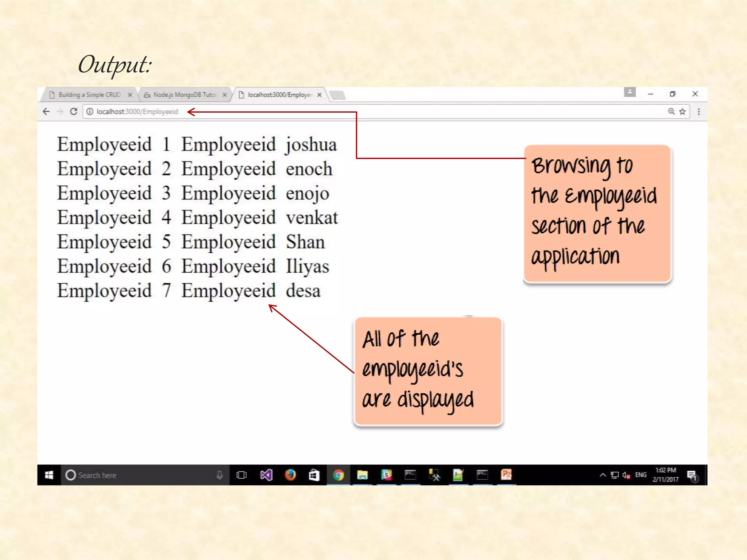Viewport: 747px width, 560px height.
Task: Open the second command prompt taskbar icon
Action: (x=483, y=475)
